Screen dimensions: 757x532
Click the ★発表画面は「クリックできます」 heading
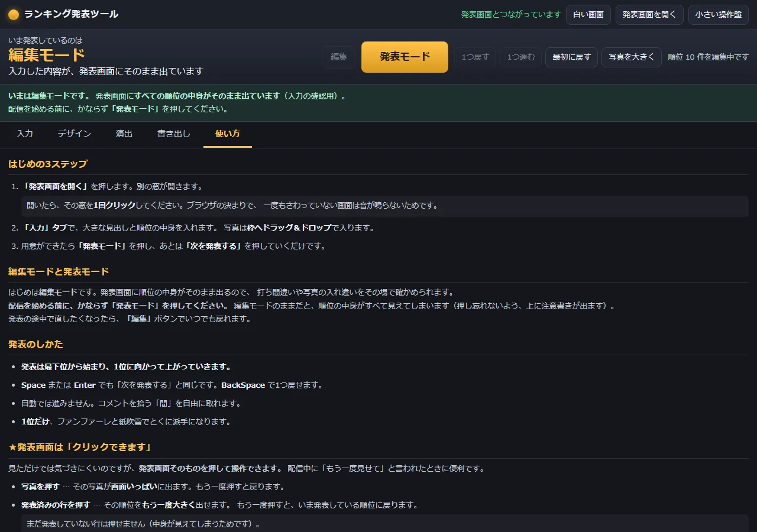pyautogui.click(x=80, y=447)
